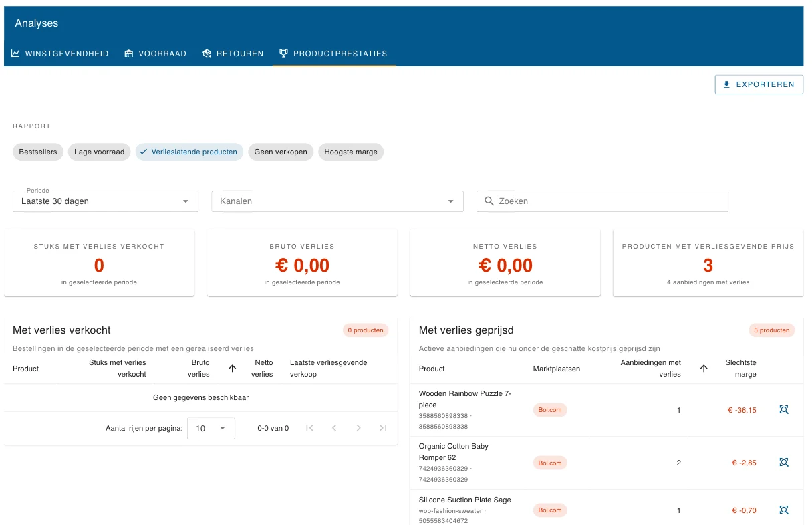
Task: Open the Retouren tab
Action: [233, 54]
